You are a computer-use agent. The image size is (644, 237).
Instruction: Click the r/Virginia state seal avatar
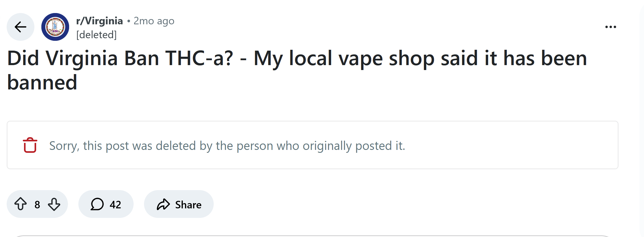tap(55, 27)
